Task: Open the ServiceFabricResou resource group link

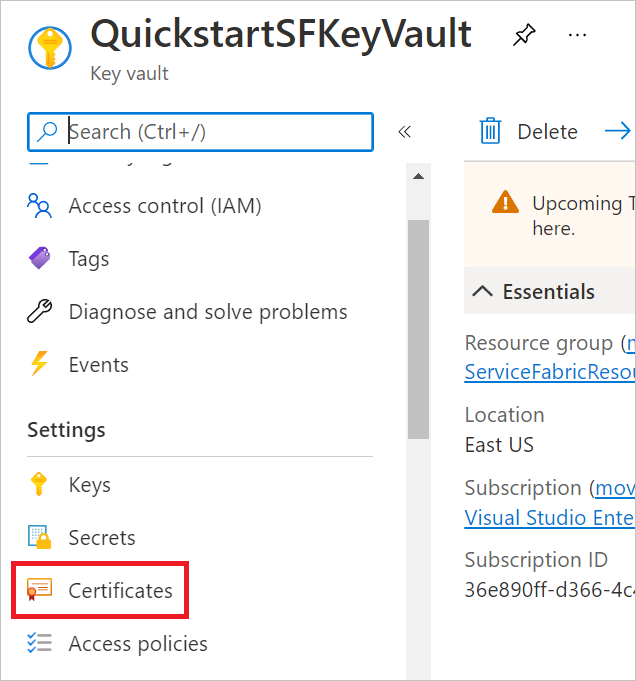Action: pyautogui.click(x=550, y=372)
